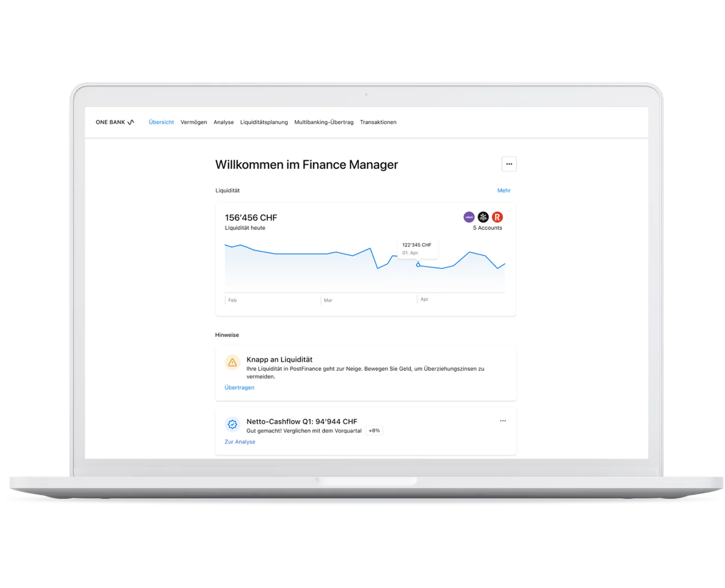Open the purple Valiant account icon
Screen dimensions: 725x588
pos(469,217)
